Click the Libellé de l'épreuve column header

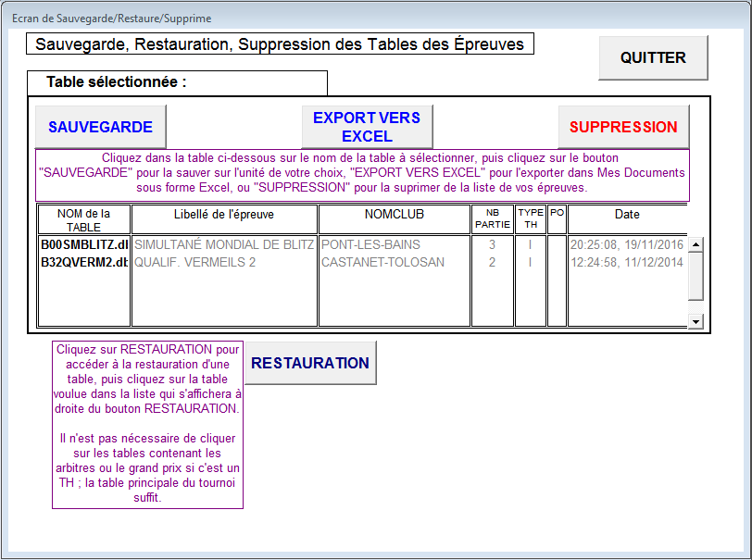(224, 215)
